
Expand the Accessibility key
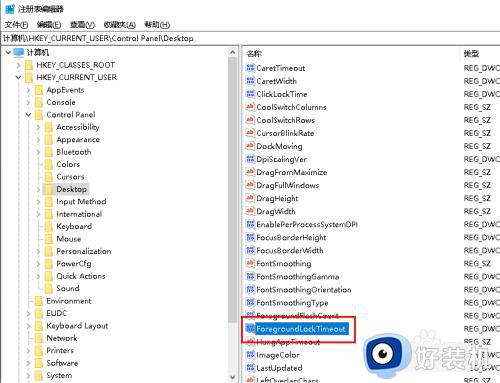click(x=38, y=127)
